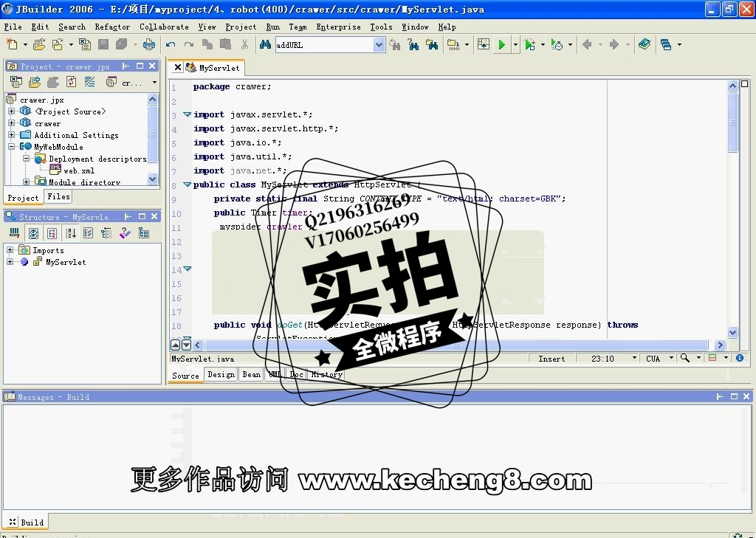Click the Debug project icon
The width and height of the screenshot is (756, 538).
[x=529, y=45]
